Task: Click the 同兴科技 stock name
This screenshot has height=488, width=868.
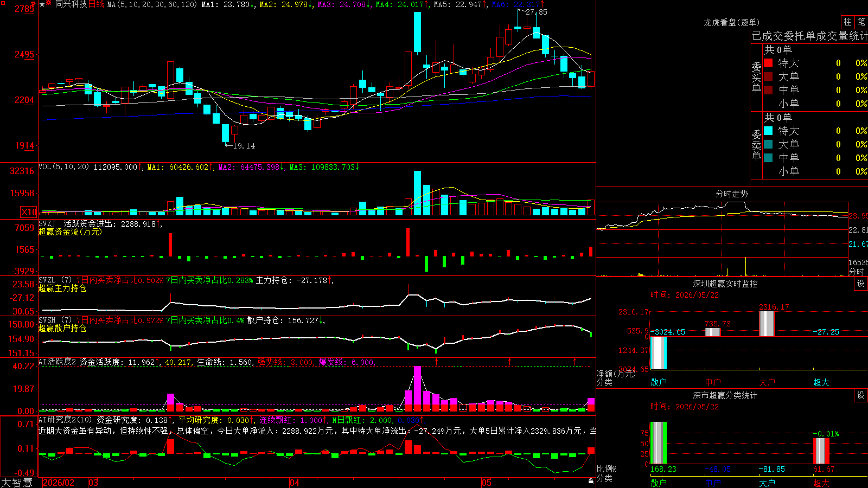Action: click(71, 4)
